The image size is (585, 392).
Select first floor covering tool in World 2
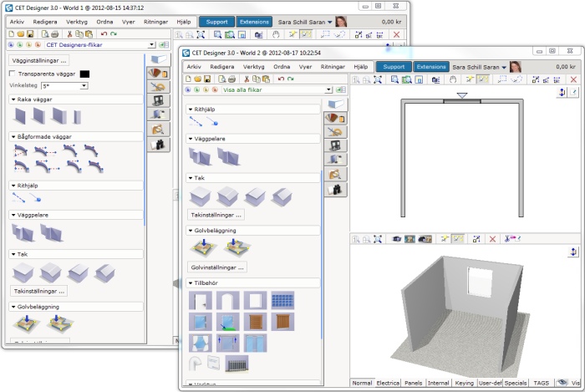(x=204, y=247)
